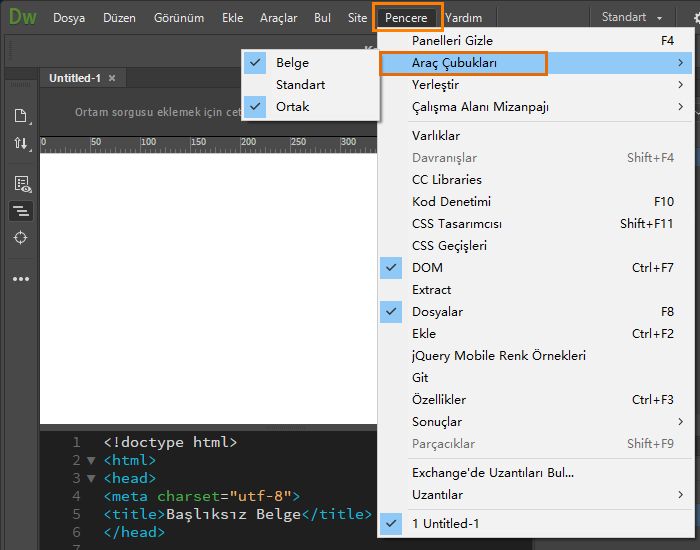
Task: Open the Standart workspace dropdown
Action: (x=632, y=17)
